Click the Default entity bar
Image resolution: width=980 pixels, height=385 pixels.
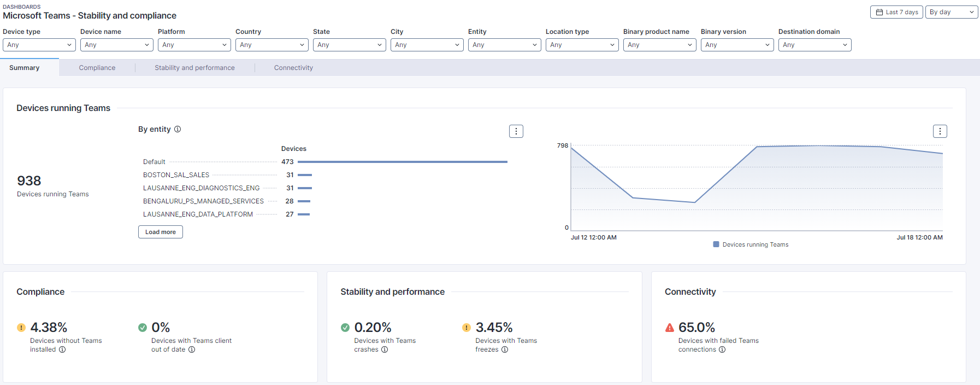pos(402,162)
